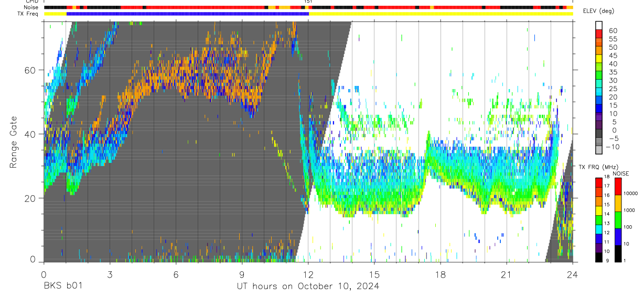Pick the green 30–35 degree elevation swatch
This screenshot has height=297, width=644.
coord(598,76)
